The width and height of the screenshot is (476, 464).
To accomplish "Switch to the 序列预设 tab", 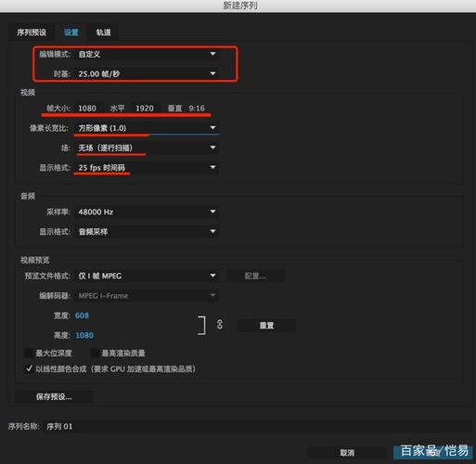I will 32,32.
